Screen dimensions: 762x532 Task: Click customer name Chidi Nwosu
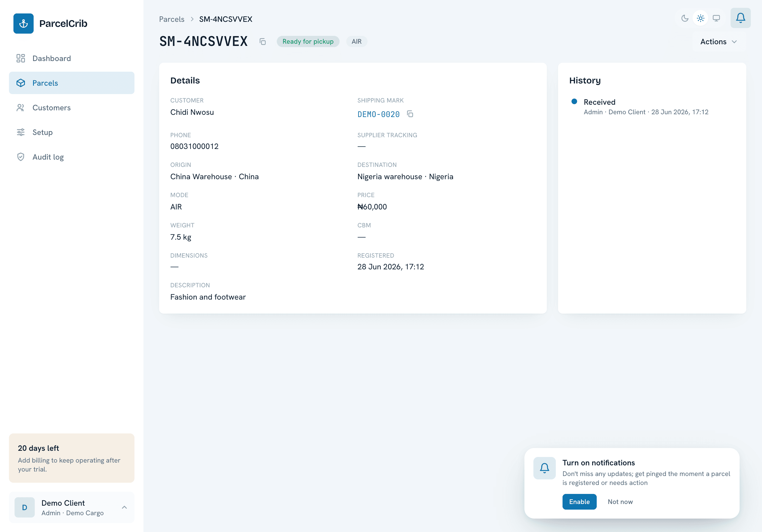pyautogui.click(x=192, y=112)
